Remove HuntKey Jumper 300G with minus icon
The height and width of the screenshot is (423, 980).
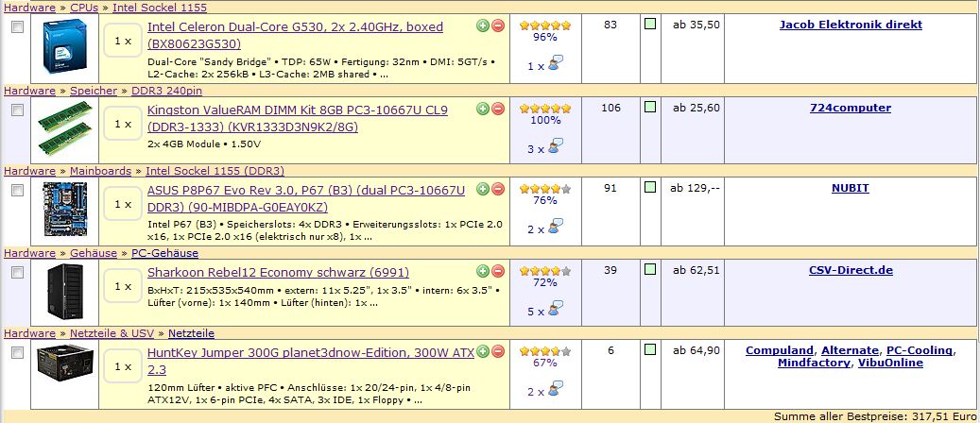click(x=498, y=351)
